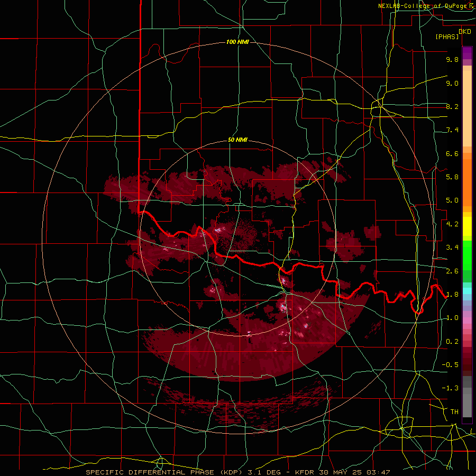Viewport: 476px width, 476px height.
Task: Click the '[PHAS]' legend label
Action: point(447,37)
